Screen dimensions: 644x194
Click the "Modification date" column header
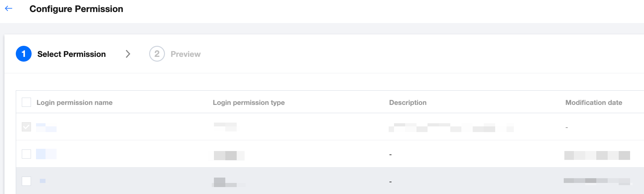pyautogui.click(x=593, y=102)
